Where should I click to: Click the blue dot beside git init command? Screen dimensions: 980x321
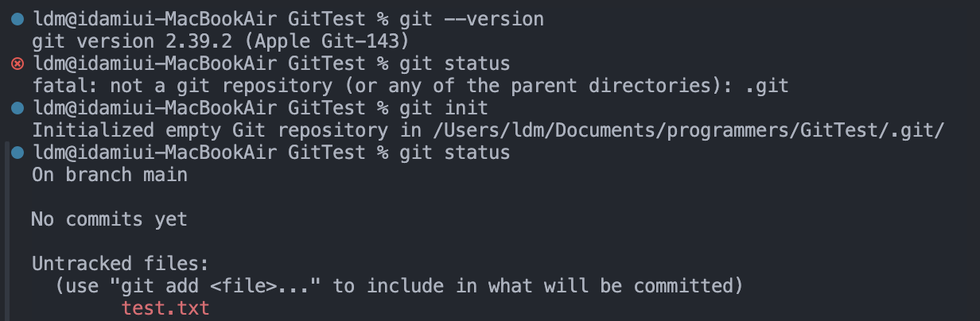pos(18,107)
